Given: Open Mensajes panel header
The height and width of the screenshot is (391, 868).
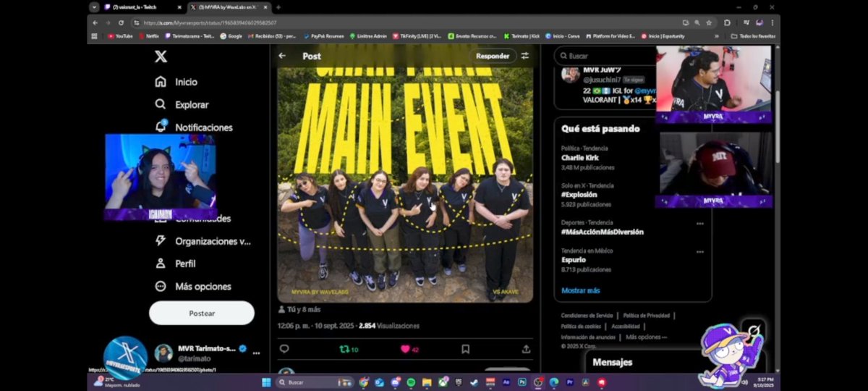Looking at the screenshot, I should coord(612,362).
